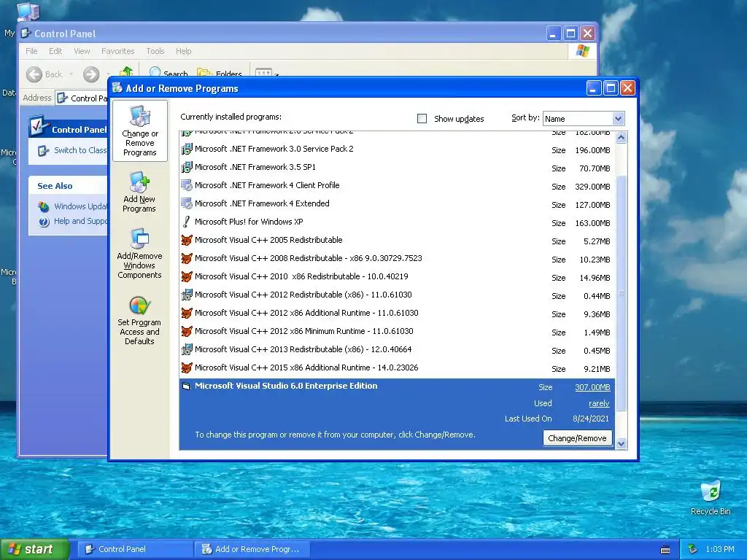Viewport: 747px width, 560px height.
Task: Click Control Panel address field
Action: click(82, 98)
